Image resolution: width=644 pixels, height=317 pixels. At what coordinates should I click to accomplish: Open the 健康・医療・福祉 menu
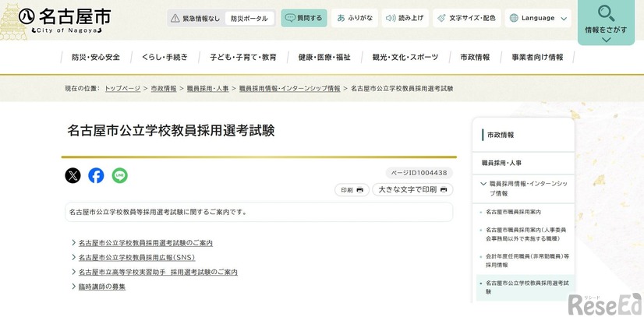324,58
